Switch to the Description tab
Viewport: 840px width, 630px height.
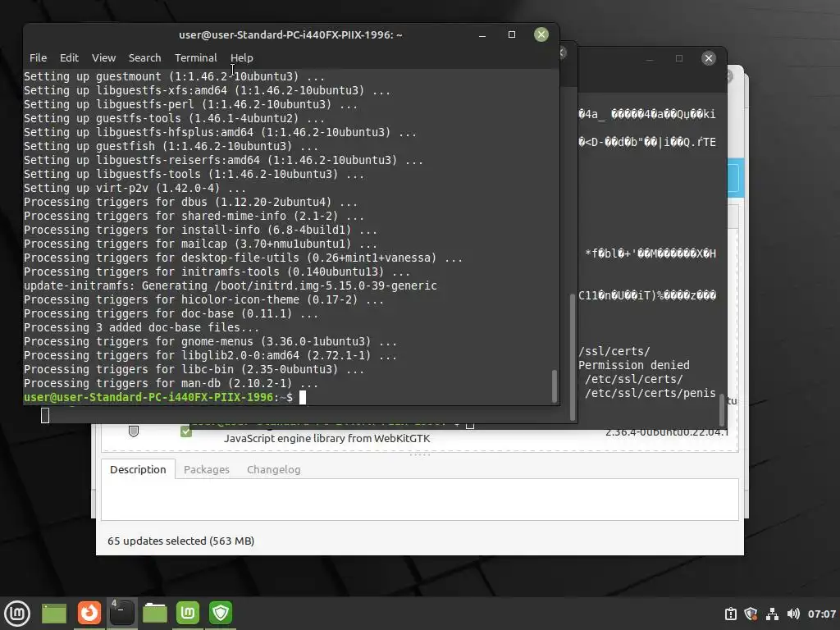coord(138,469)
